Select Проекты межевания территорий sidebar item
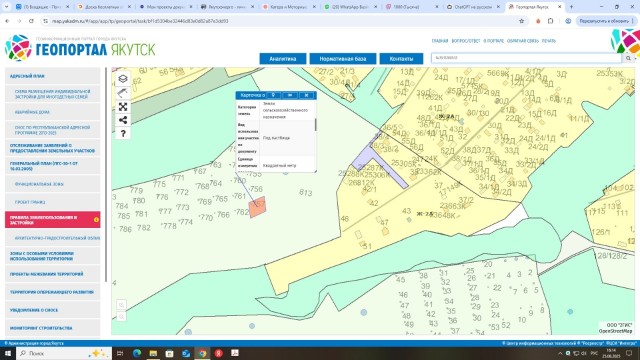This screenshot has height=360, width=640. pos(52,274)
